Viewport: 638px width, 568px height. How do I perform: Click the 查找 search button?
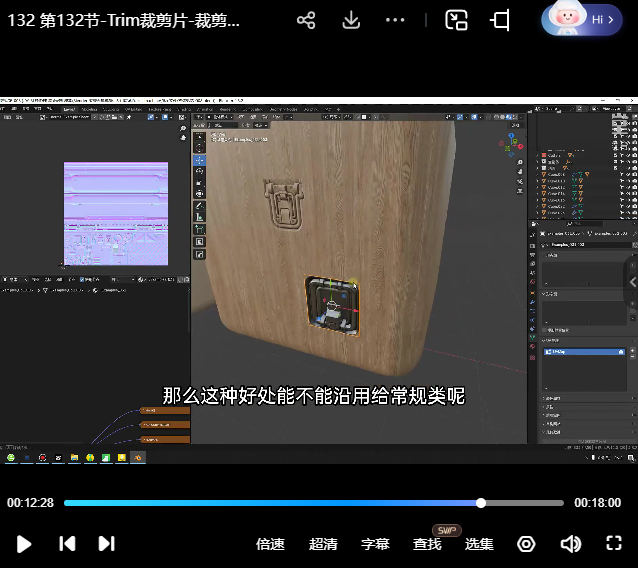(x=427, y=544)
